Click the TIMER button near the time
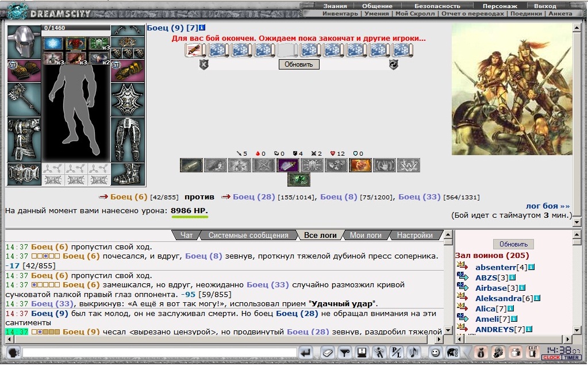Viewport: 588px width, 366px height. click(571, 358)
